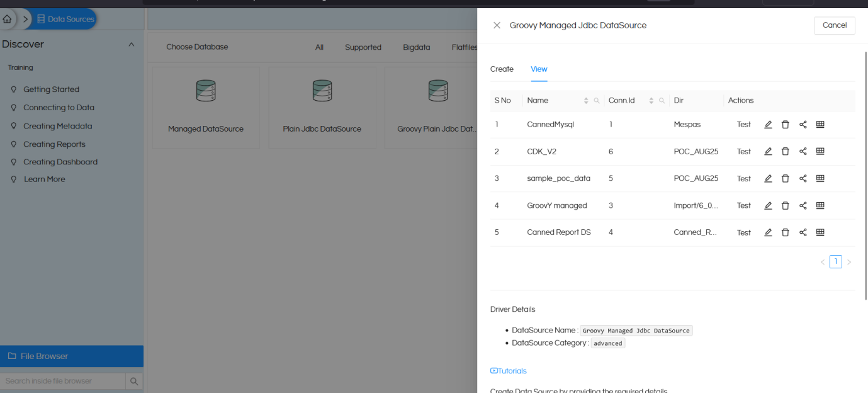Share the CDK_V2 data source
The width and height of the screenshot is (868, 393).
point(803,152)
